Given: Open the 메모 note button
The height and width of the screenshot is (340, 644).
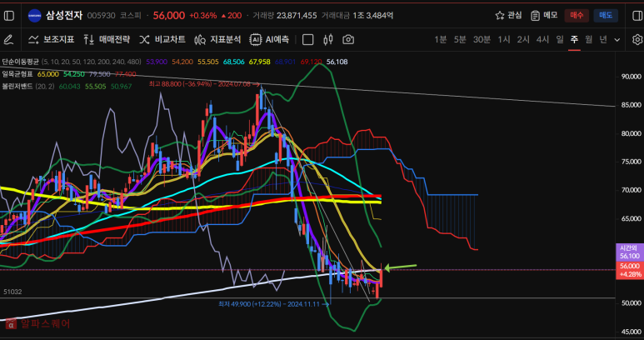Looking at the screenshot, I should pos(544,16).
